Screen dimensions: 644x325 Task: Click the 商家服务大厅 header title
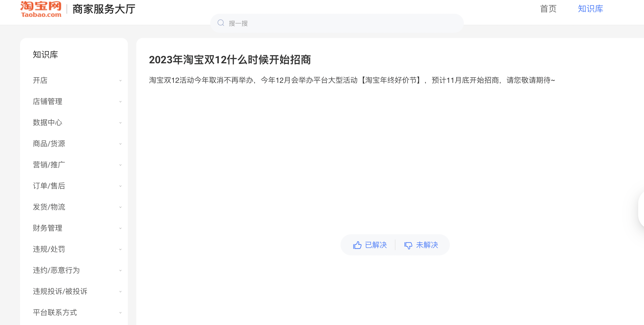point(104,9)
